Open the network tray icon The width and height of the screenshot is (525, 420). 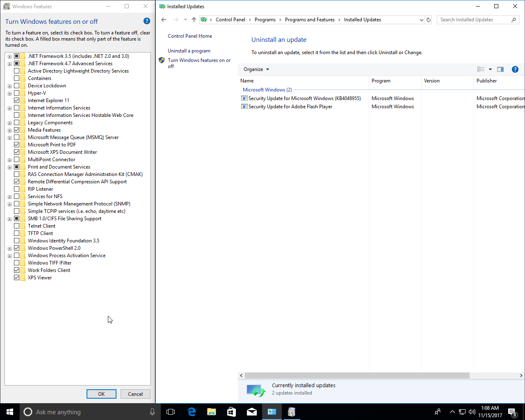coord(462,412)
